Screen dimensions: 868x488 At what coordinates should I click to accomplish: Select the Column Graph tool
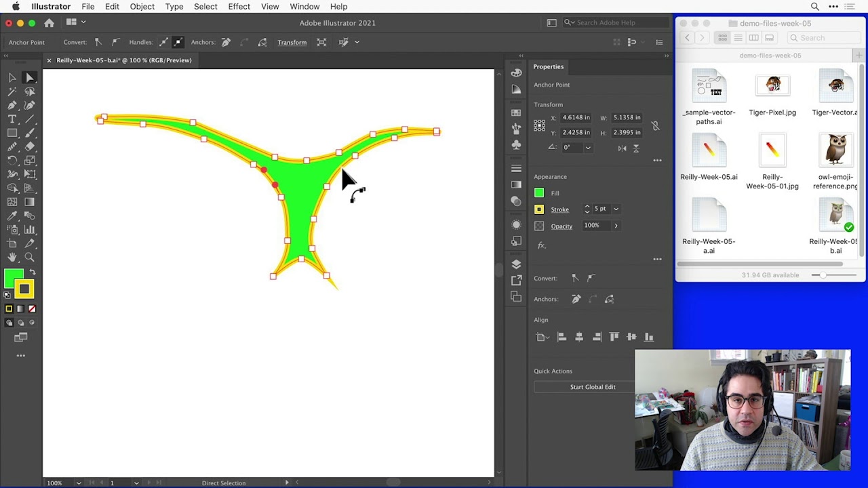pos(30,229)
